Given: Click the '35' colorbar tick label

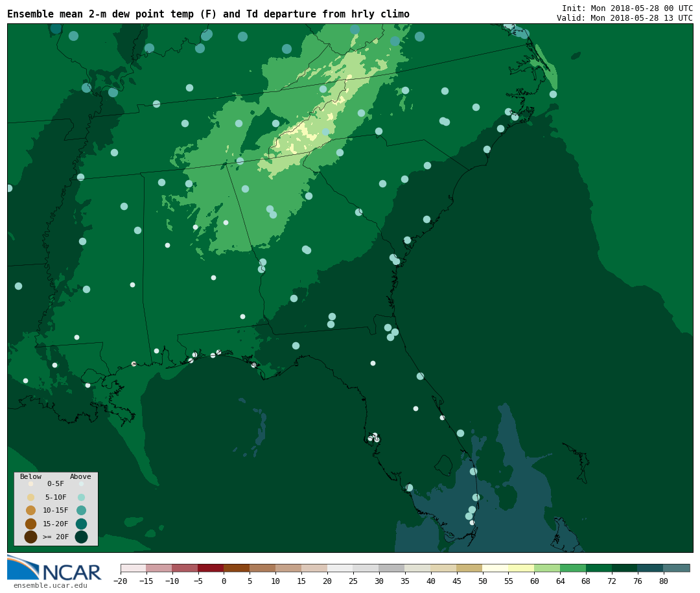Looking at the screenshot, I should (x=405, y=581).
